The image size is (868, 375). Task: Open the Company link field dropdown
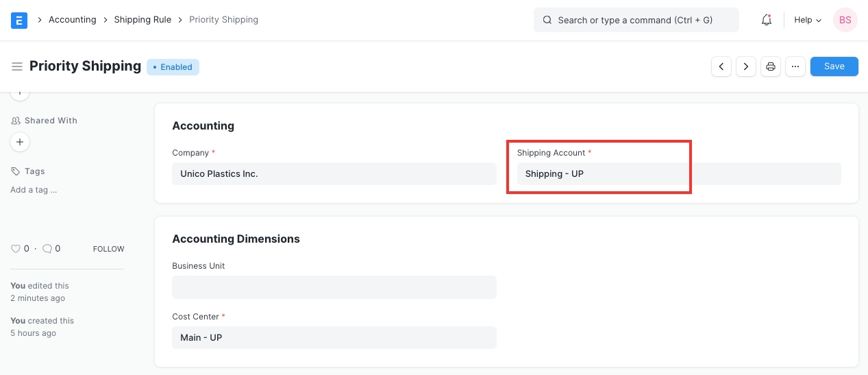334,174
